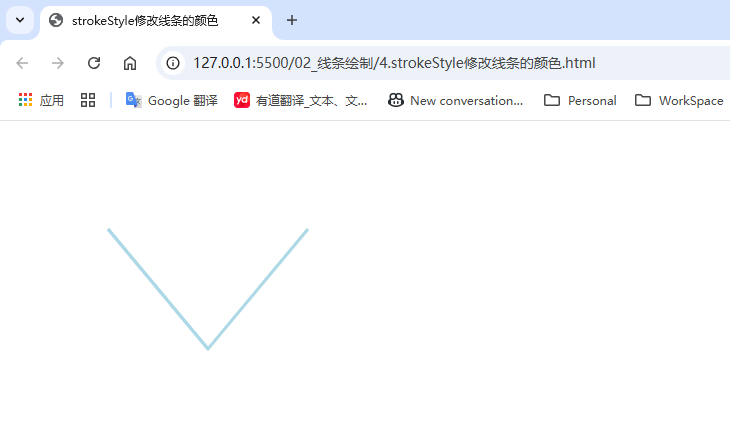
Task: Select the strokeStyle修改线条的颜色 tab
Action: (156, 20)
